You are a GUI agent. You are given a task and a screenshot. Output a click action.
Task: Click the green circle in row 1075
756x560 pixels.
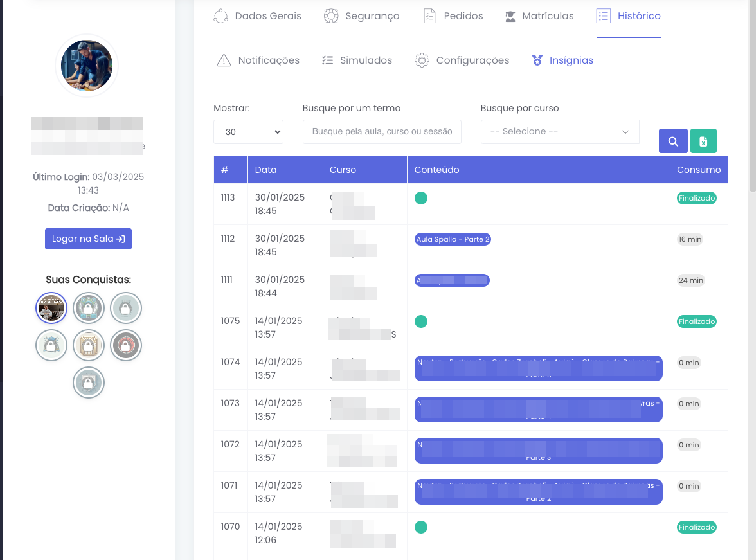(x=421, y=321)
